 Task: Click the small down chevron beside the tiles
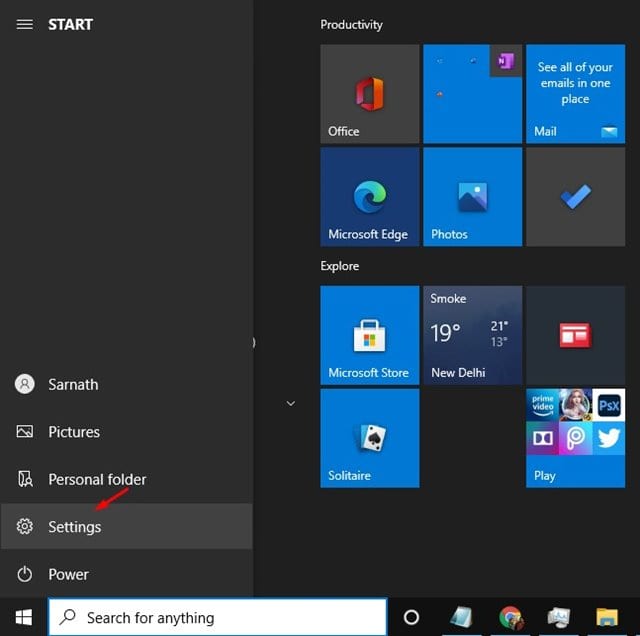(x=291, y=403)
